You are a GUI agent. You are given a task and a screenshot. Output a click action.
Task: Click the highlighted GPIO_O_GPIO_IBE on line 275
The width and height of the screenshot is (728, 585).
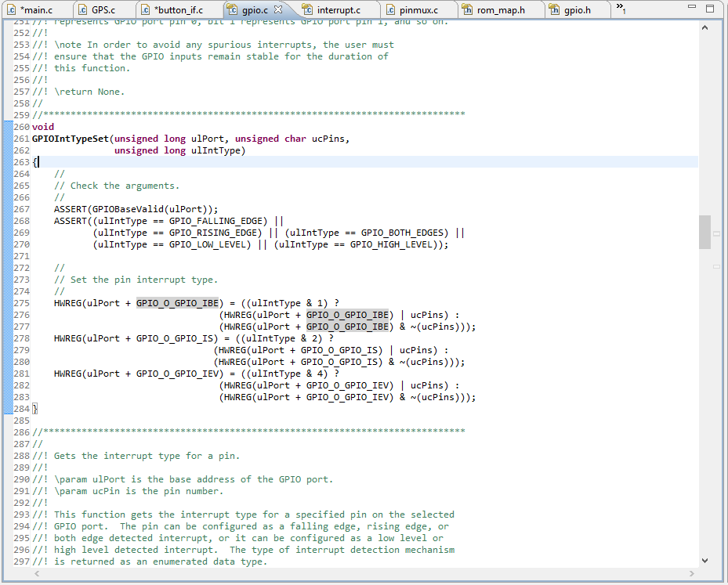177,303
